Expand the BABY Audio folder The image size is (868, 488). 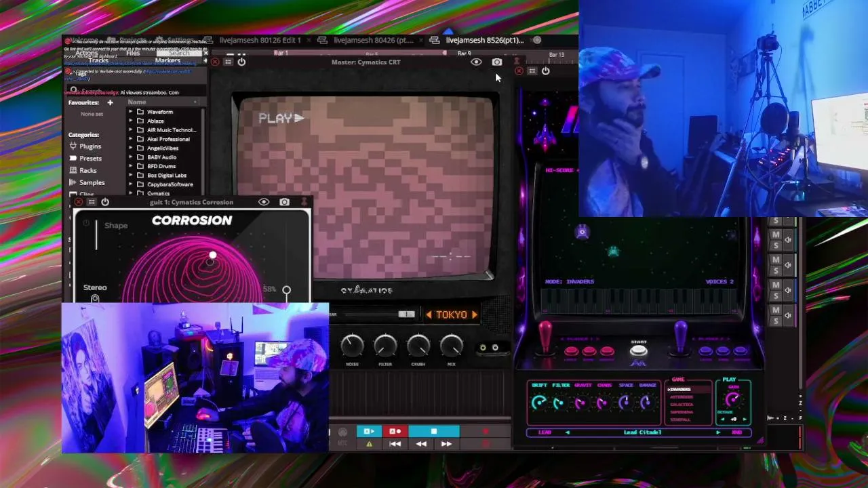coord(130,157)
